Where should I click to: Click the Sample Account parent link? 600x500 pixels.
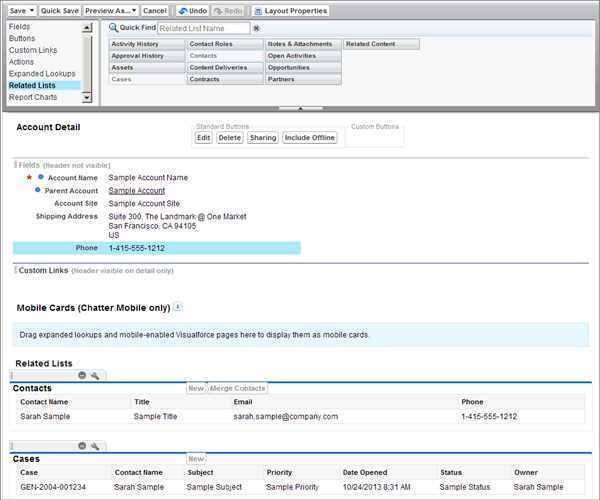[x=136, y=190]
